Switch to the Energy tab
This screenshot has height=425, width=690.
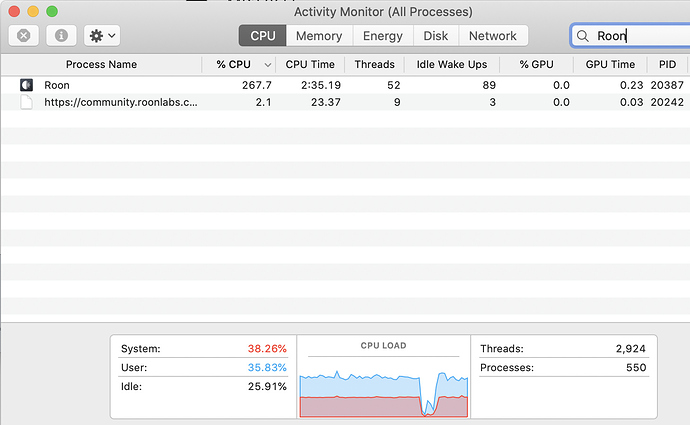pos(383,36)
